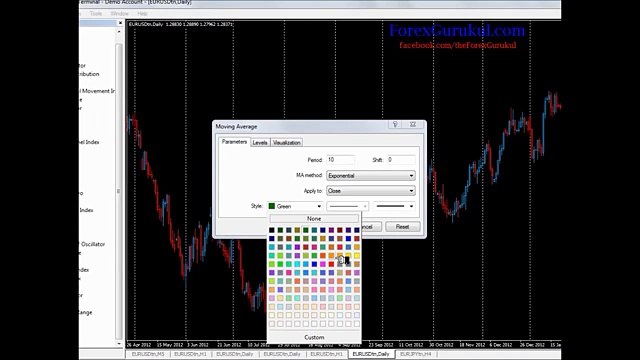Click the Navigator scroll down arrow
Screen dimensions: 640x360
coord(119,343)
